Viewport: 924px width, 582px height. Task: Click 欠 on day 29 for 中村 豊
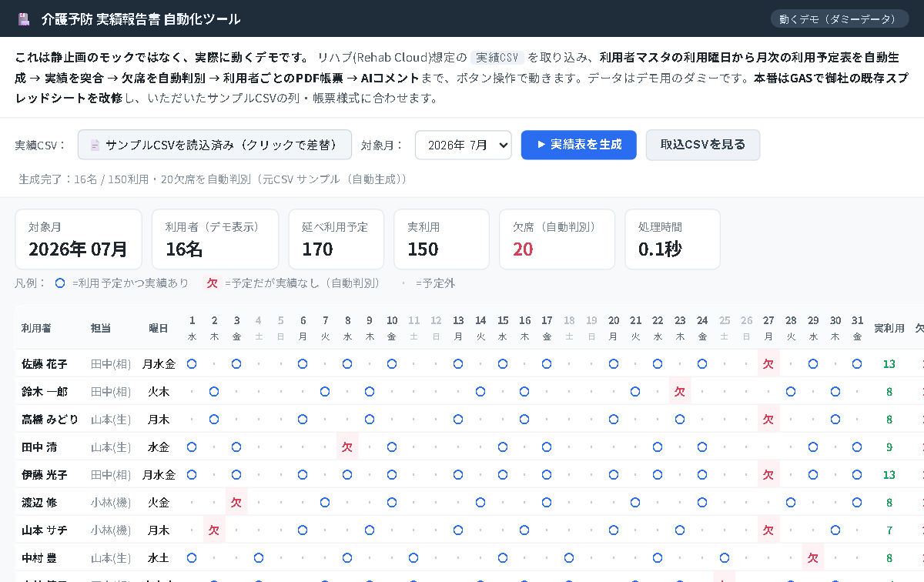(x=813, y=558)
